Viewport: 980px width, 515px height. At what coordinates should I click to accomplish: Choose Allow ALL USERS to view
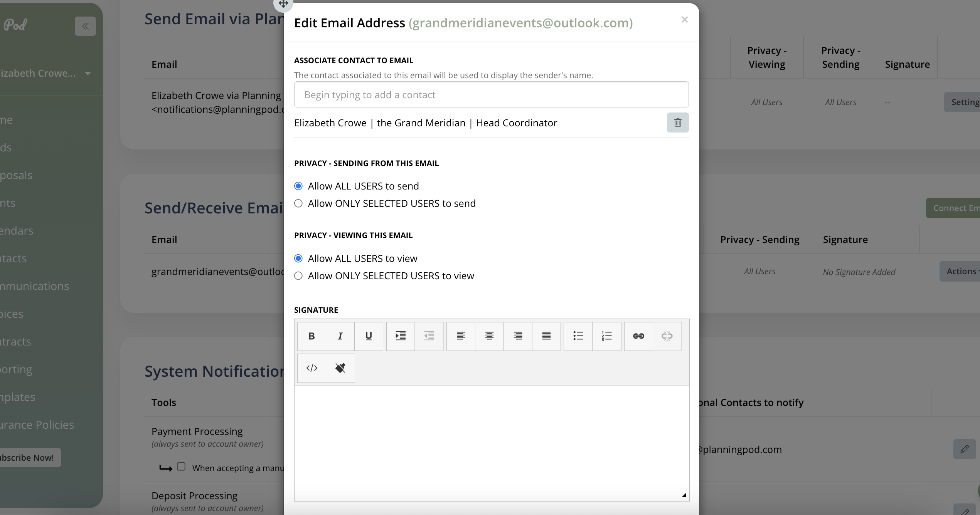click(298, 258)
